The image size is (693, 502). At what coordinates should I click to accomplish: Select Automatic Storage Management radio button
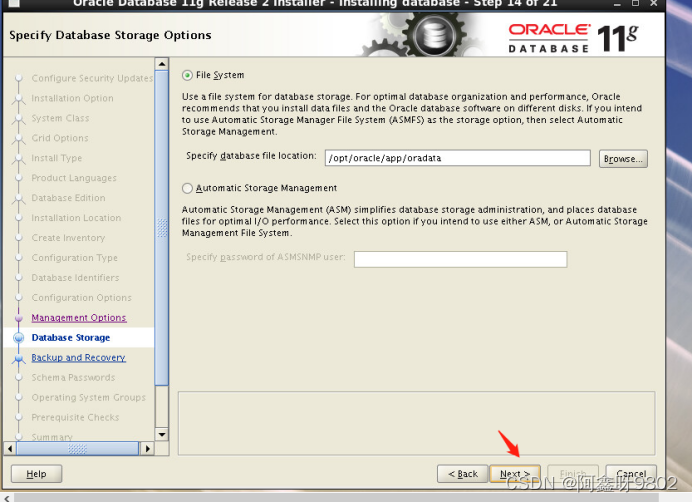point(187,188)
